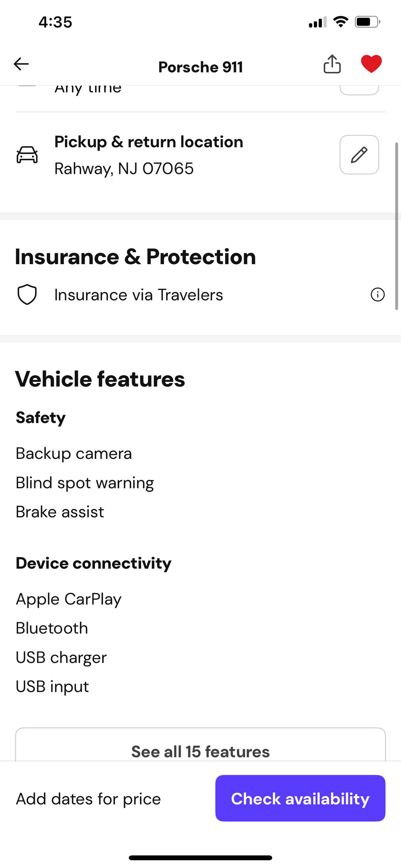The width and height of the screenshot is (401, 868).
Task: Select Insurance via Travelers row
Action: 200,295
